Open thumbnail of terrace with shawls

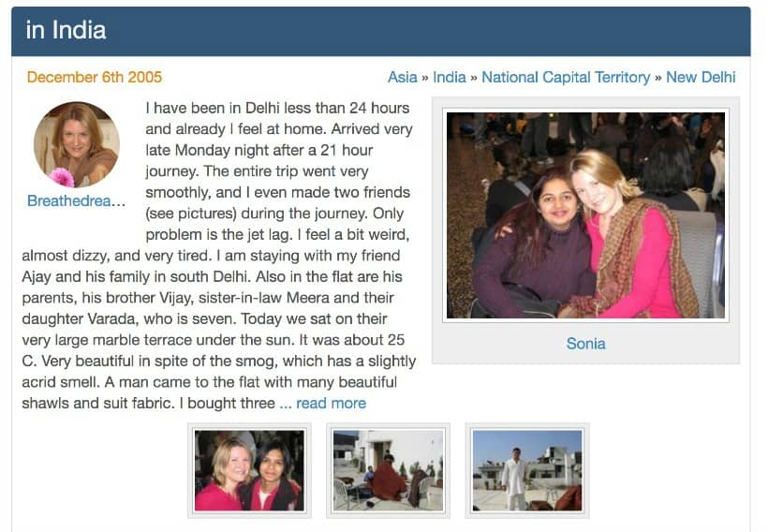click(388, 470)
